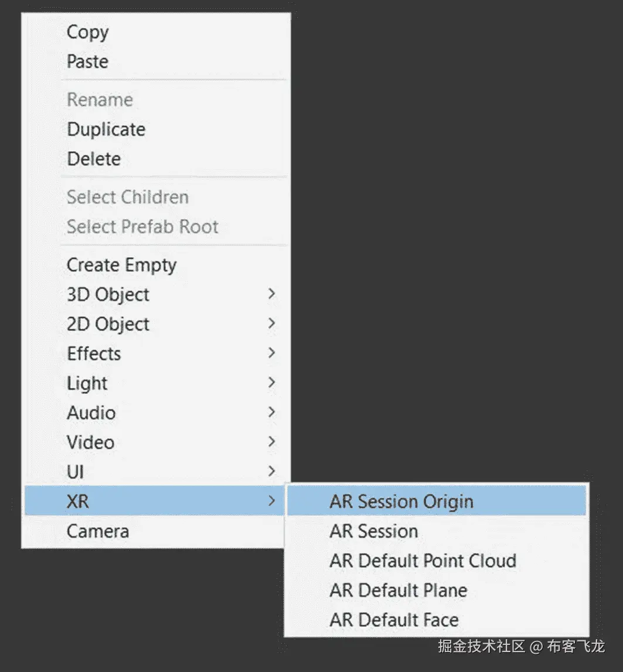Select AR Session in XR submenu
The height and width of the screenshot is (672, 623).
(374, 531)
